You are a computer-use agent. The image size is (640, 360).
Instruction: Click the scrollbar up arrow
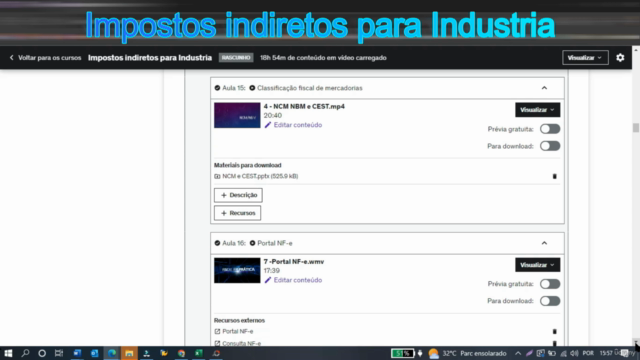(636, 50)
